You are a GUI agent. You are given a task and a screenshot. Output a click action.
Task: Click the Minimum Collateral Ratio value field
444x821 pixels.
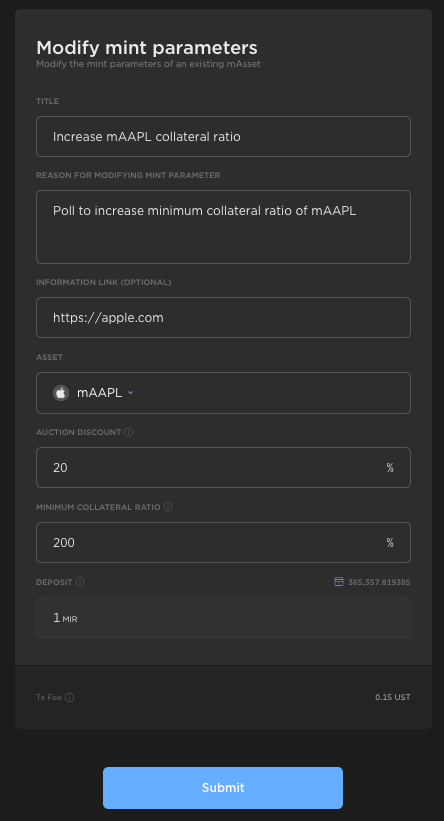223,542
